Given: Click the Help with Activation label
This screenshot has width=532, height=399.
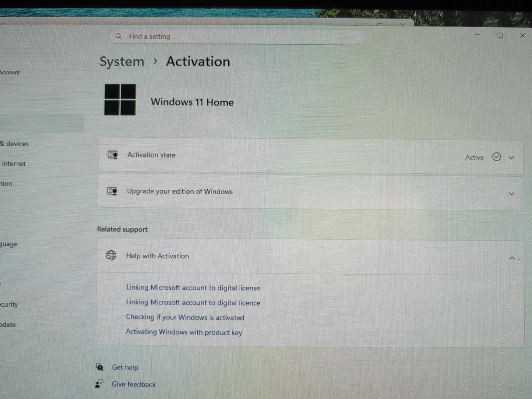Looking at the screenshot, I should [158, 256].
